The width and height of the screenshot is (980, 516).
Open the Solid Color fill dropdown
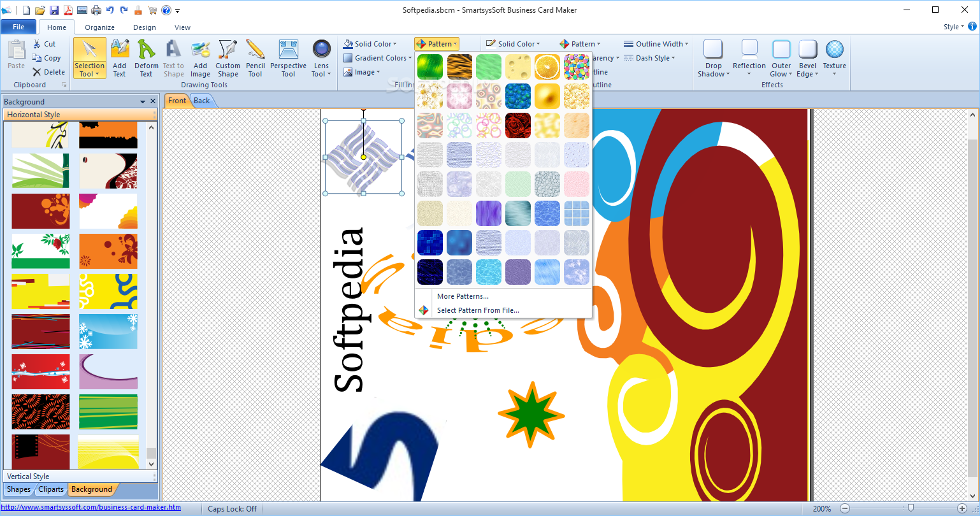[x=370, y=44]
